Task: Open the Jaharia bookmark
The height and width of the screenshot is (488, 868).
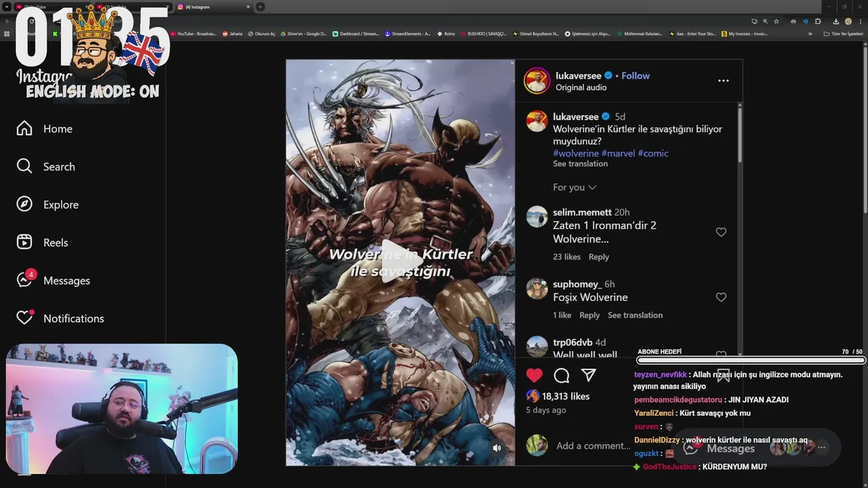Action: click(x=233, y=34)
